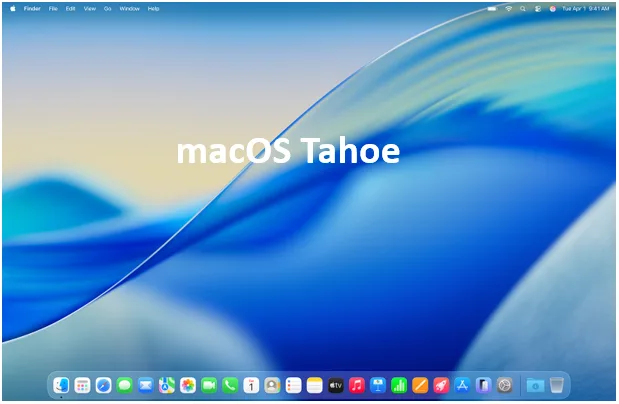This screenshot has height=404, width=619.
Task: Open the Help menu
Action: pyautogui.click(x=153, y=8)
